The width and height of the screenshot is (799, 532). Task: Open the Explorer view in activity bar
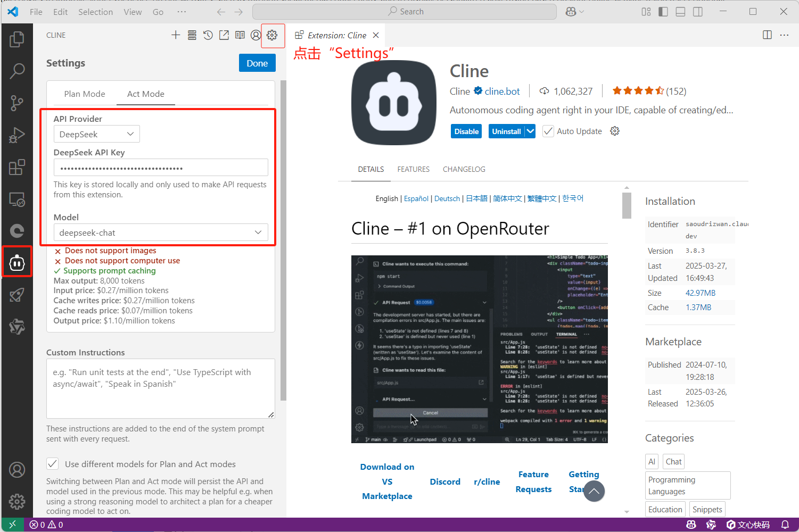[17, 39]
